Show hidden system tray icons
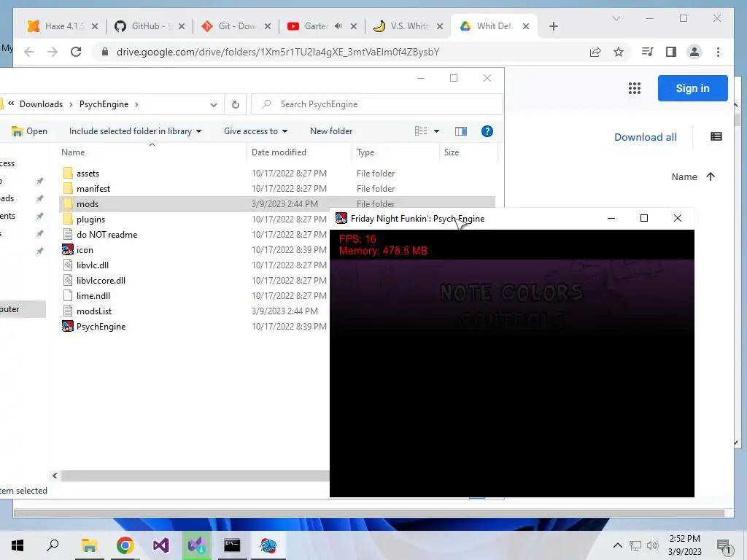 click(x=617, y=545)
